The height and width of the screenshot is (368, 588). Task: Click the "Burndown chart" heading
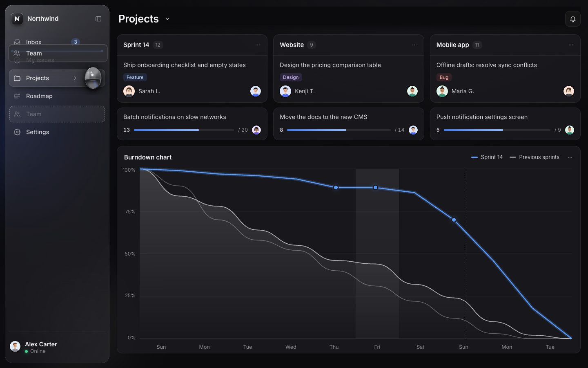148,157
